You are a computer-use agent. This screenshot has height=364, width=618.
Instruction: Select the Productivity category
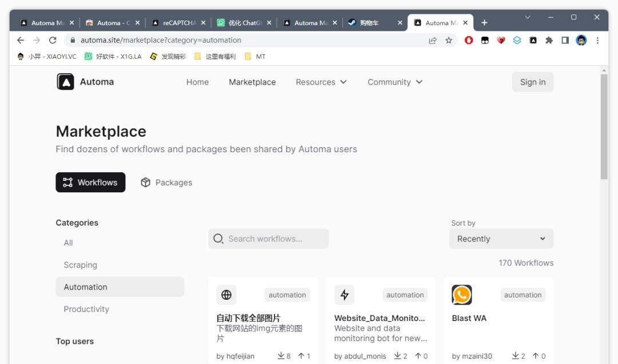point(86,309)
